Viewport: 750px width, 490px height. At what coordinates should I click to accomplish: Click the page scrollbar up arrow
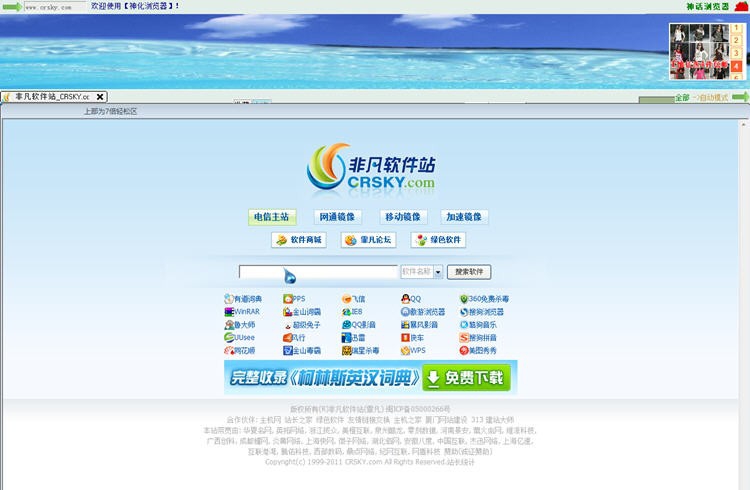[x=743, y=124]
